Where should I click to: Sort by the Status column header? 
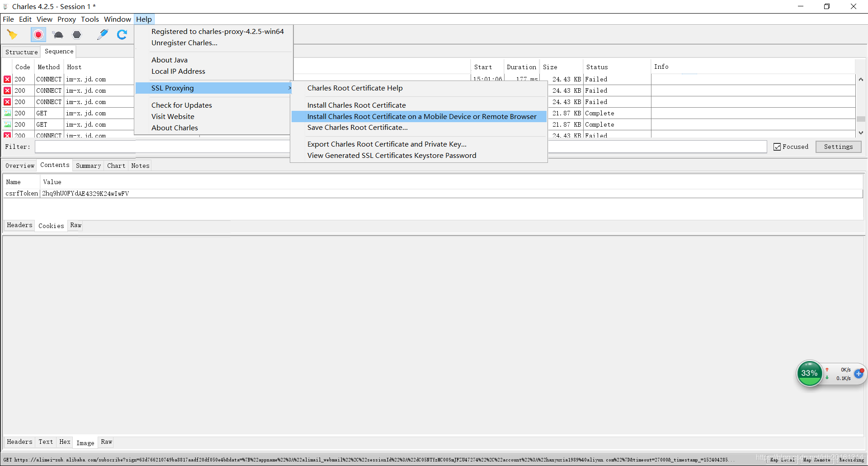pos(617,67)
